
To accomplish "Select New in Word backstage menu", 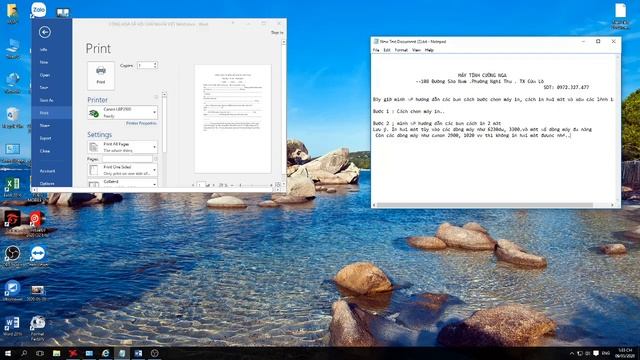I will coord(44,62).
